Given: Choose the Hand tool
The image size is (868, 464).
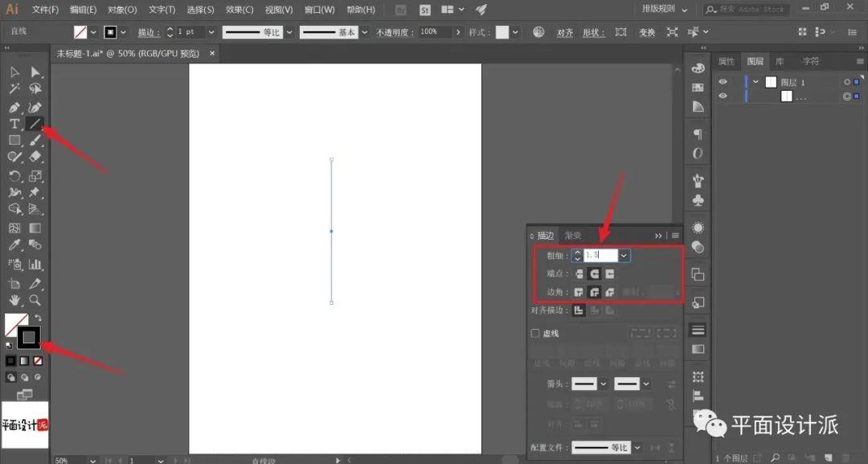Looking at the screenshot, I should click(14, 300).
